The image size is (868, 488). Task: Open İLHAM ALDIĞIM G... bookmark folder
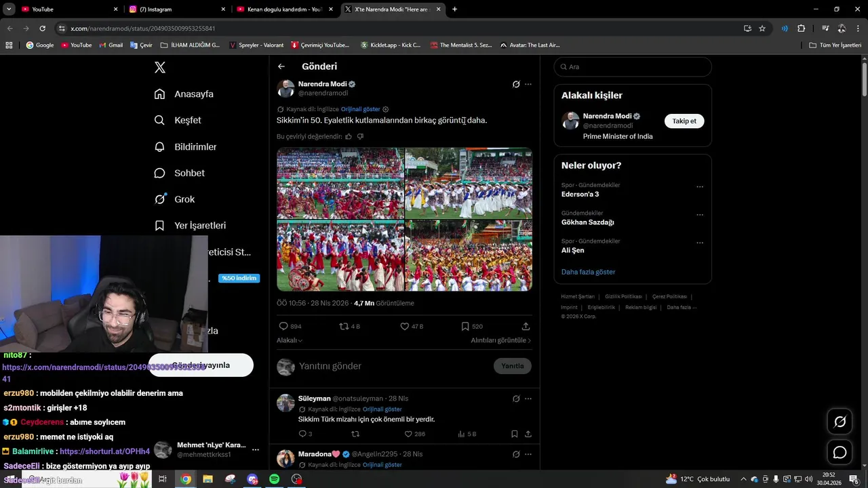(191, 45)
